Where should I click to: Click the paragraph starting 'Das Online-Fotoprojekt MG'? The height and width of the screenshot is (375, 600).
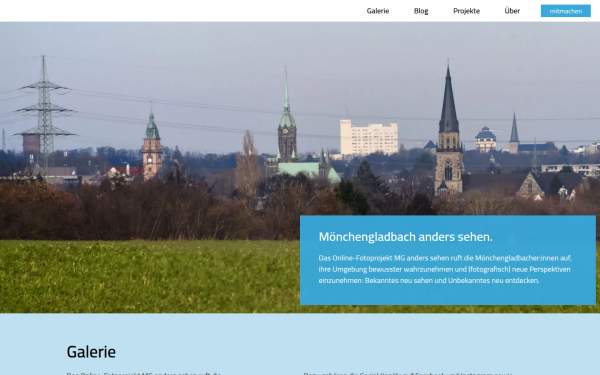tap(445, 269)
